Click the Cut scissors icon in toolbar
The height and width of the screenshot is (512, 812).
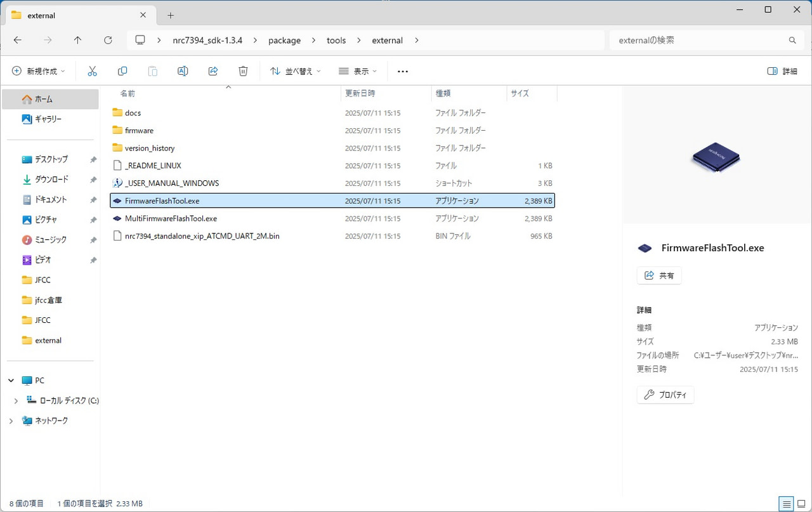click(92, 71)
